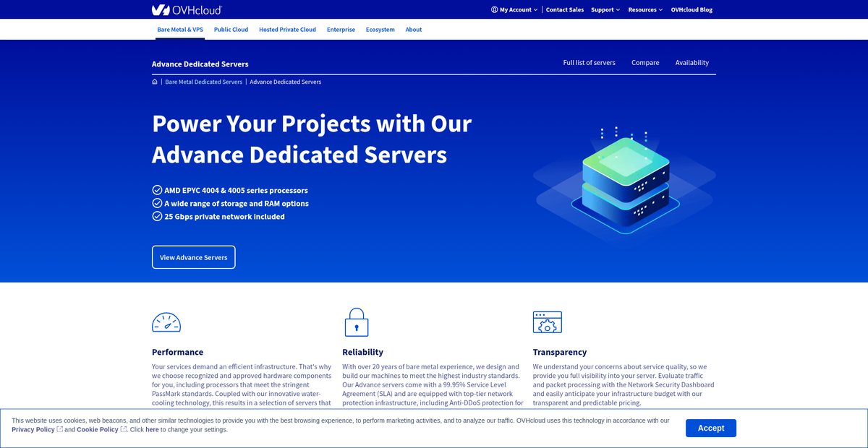Click 'AMD EPYC 4004 & 4005 series processors' text
Image resolution: width=868 pixels, height=448 pixels.
(237, 191)
